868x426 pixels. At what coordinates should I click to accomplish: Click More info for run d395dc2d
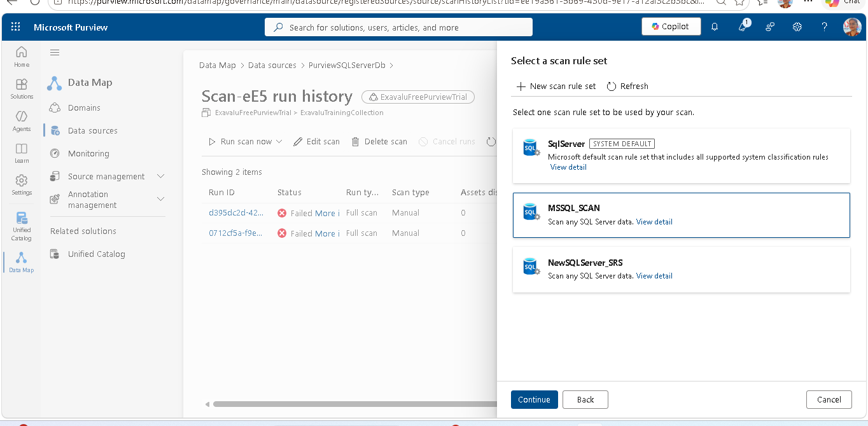[327, 213]
